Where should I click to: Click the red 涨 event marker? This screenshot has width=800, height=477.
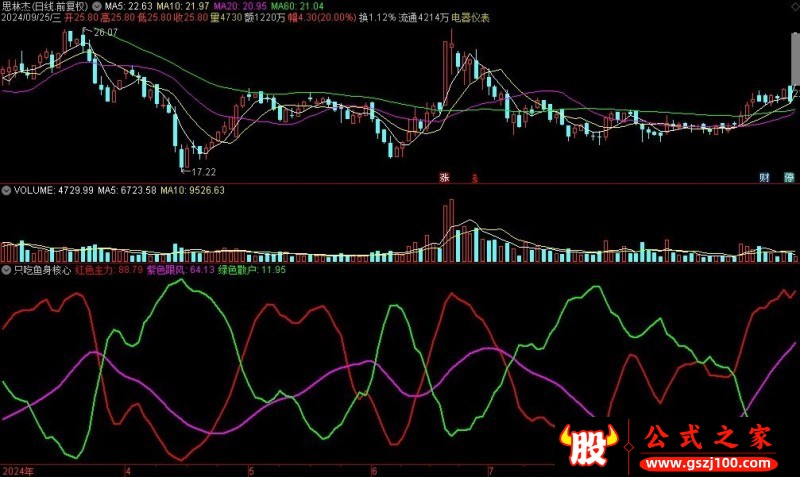pos(444,177)
